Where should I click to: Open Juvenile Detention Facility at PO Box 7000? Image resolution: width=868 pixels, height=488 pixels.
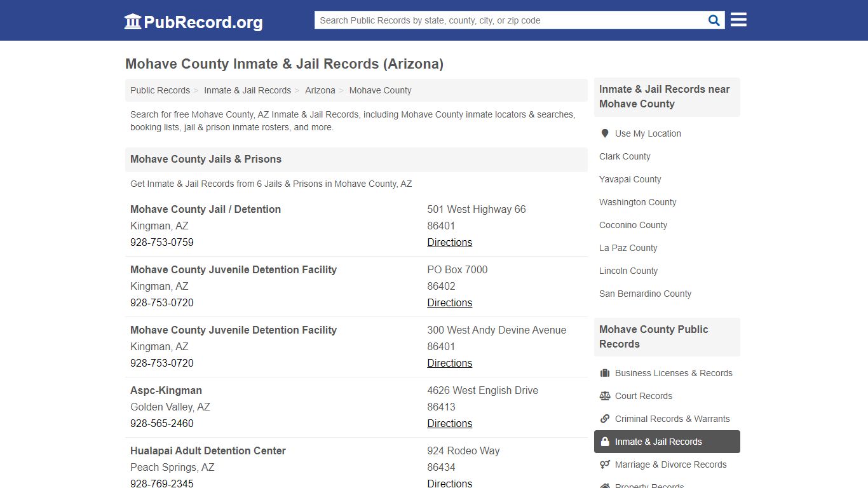point(233,269)
